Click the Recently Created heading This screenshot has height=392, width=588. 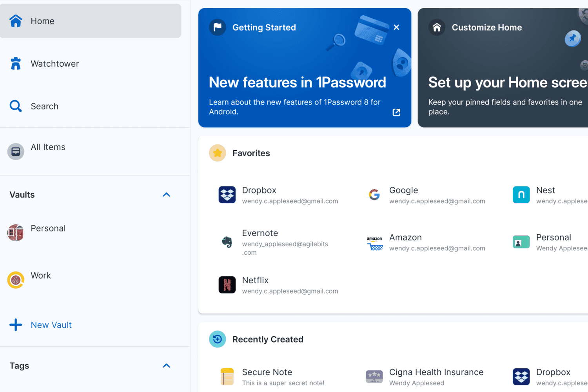(x=268, y=339)
